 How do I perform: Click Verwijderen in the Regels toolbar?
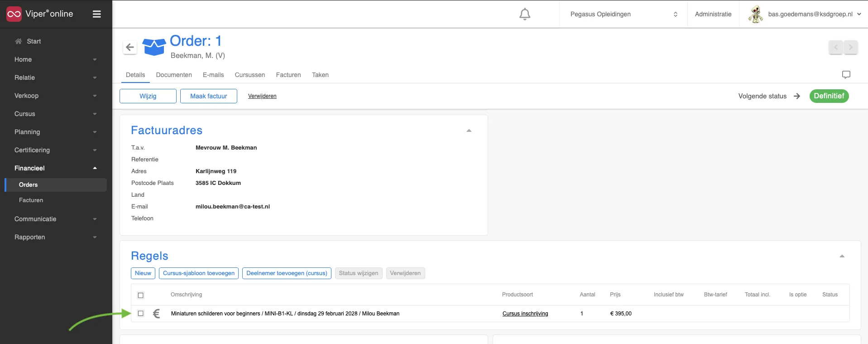405,273
